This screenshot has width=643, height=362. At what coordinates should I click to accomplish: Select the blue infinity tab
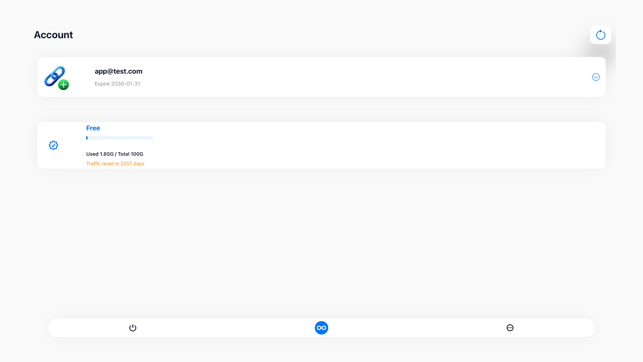[321, 328]
